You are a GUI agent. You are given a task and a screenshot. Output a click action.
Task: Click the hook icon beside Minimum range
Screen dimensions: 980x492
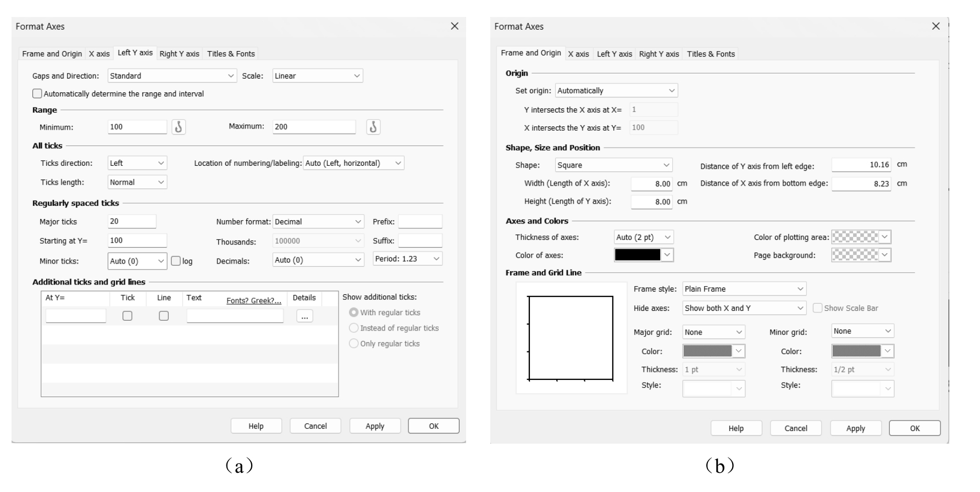tap(179, 127)
